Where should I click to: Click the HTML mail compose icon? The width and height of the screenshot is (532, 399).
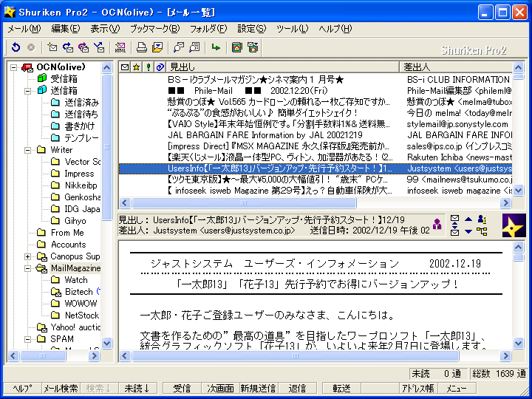120,47
